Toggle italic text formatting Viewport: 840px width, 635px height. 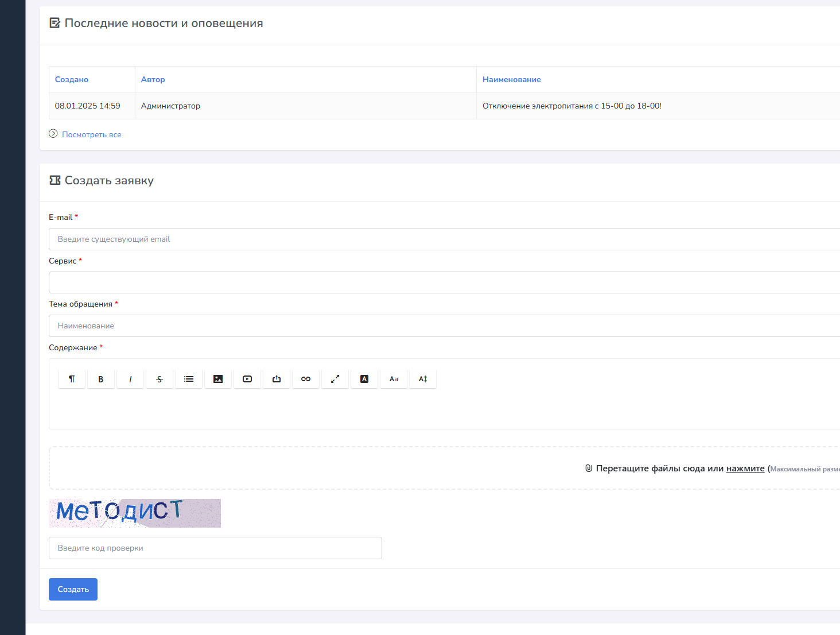[130, 379]
